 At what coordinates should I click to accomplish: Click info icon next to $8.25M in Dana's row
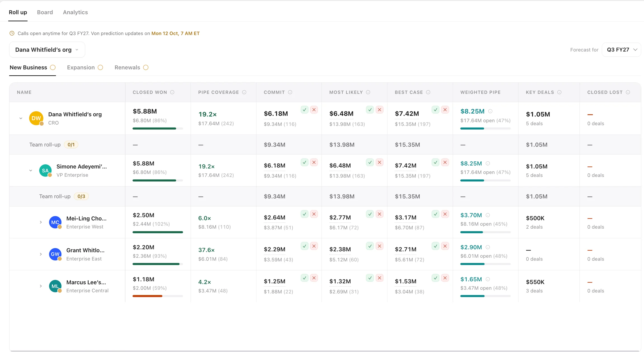point(490,111)
